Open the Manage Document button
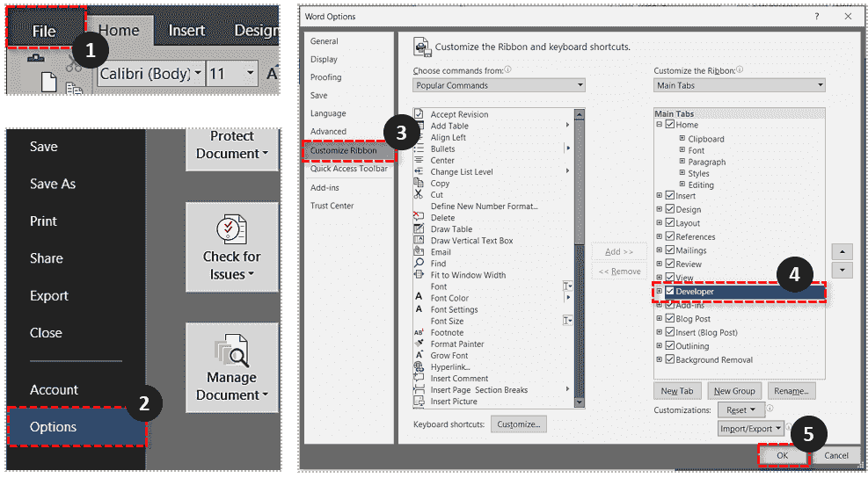The width and height of the screenshot is (868, 478). pyautogui.click(x=232, y=368)
